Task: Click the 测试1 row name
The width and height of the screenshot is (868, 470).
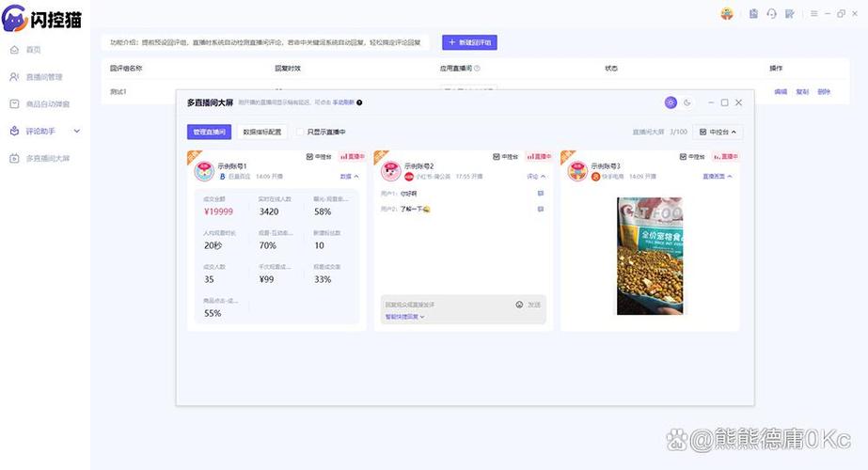Action: (x=118, y=92)
